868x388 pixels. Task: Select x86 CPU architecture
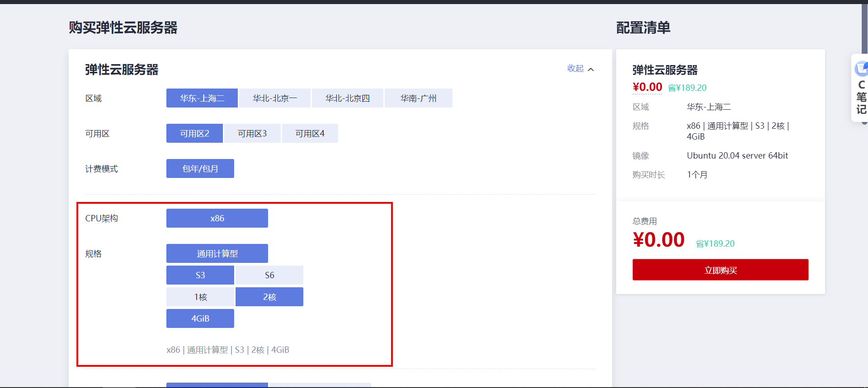pos(217,218)
